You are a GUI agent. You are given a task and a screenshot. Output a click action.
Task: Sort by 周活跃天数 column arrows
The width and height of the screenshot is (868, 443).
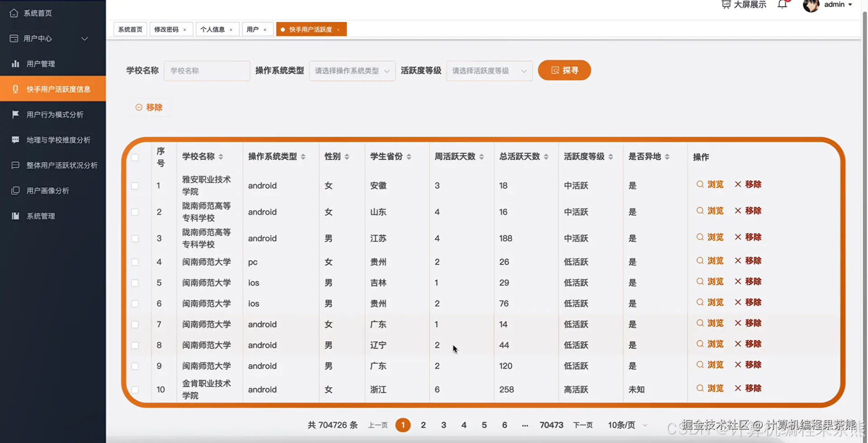[481, 157]
